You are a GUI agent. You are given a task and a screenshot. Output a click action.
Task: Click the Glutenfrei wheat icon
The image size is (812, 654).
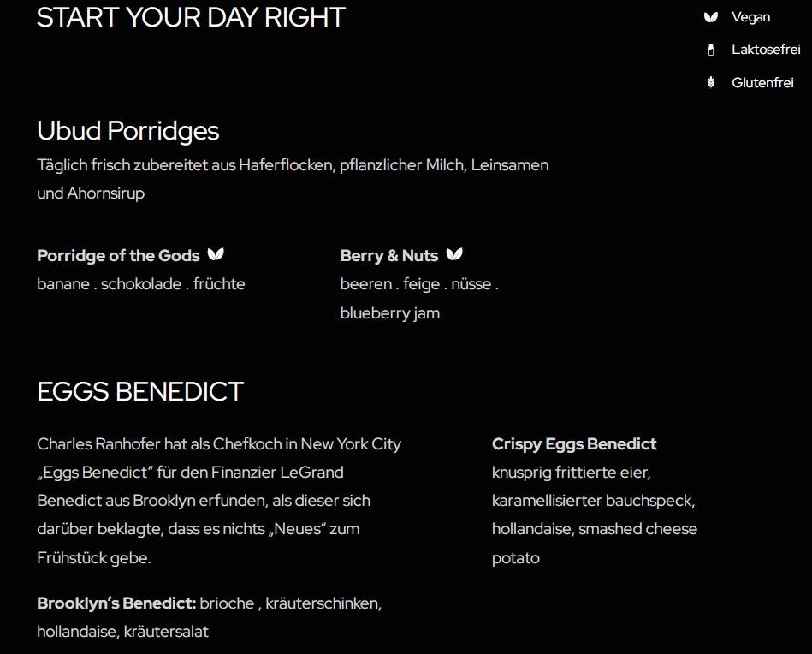click(x=710, y=82)
